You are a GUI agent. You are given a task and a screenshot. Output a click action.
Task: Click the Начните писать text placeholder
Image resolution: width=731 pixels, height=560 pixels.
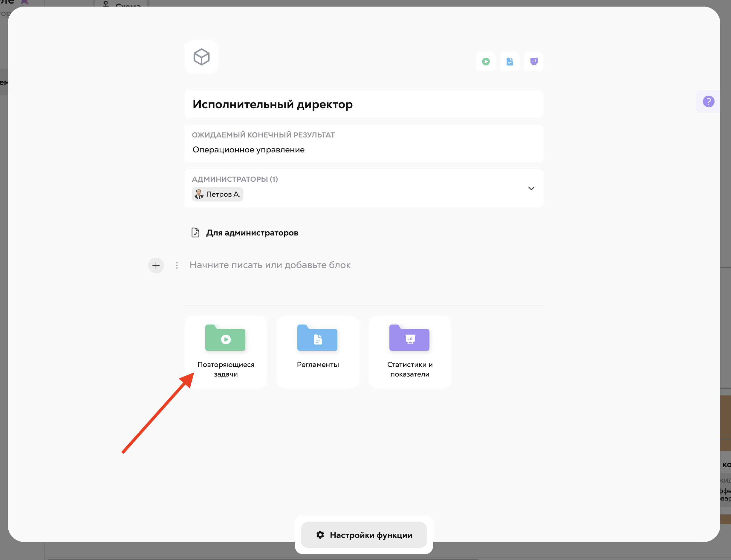270,265
